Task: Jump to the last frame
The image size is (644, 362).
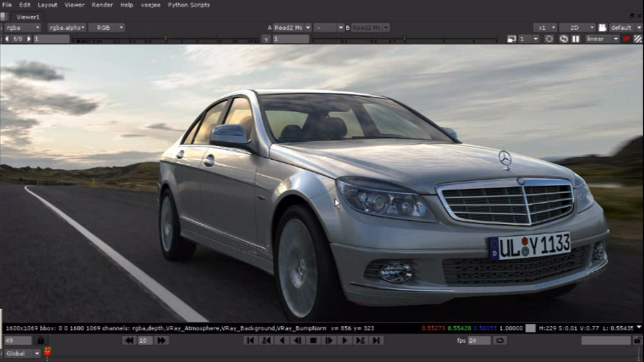Action: (x=376, y=341)
